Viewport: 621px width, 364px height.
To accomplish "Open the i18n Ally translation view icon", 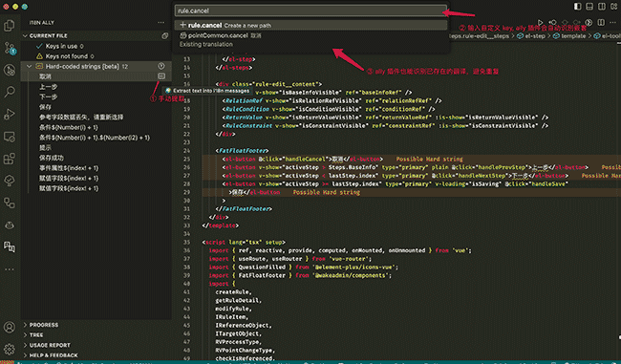I will point(10,246).
